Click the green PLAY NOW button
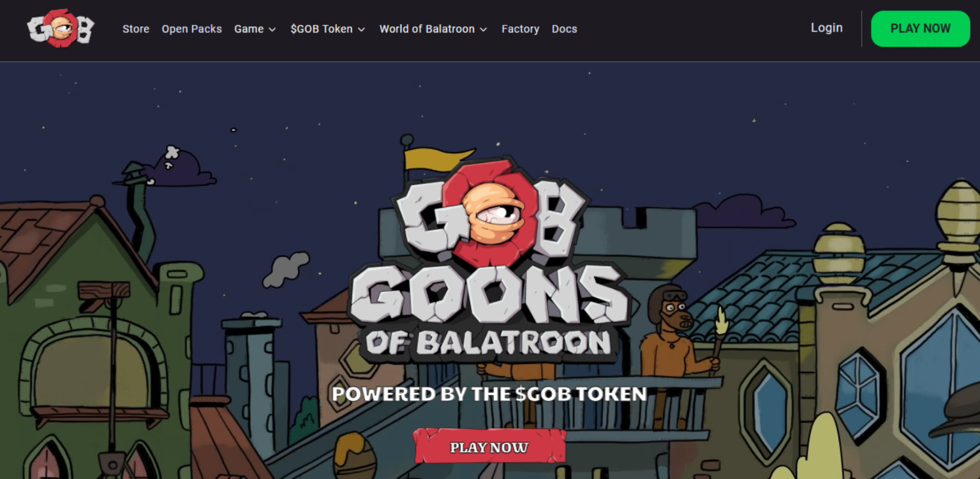 coord(921,29)
